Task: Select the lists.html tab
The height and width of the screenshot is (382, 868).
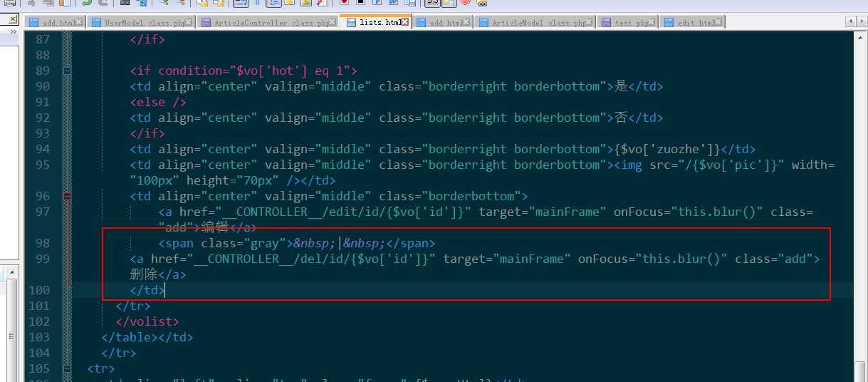Action: pos(377,22)
